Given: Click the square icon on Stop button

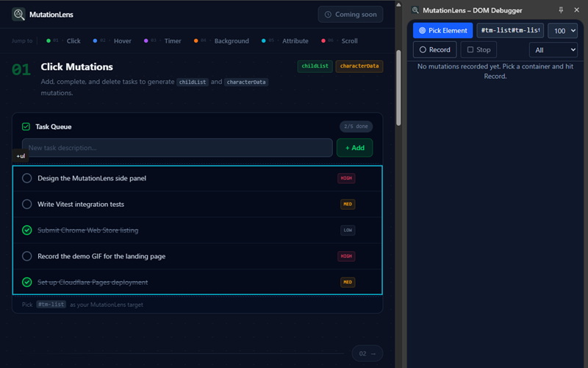Looking at the screenshot, I should [x=470, y=49].
